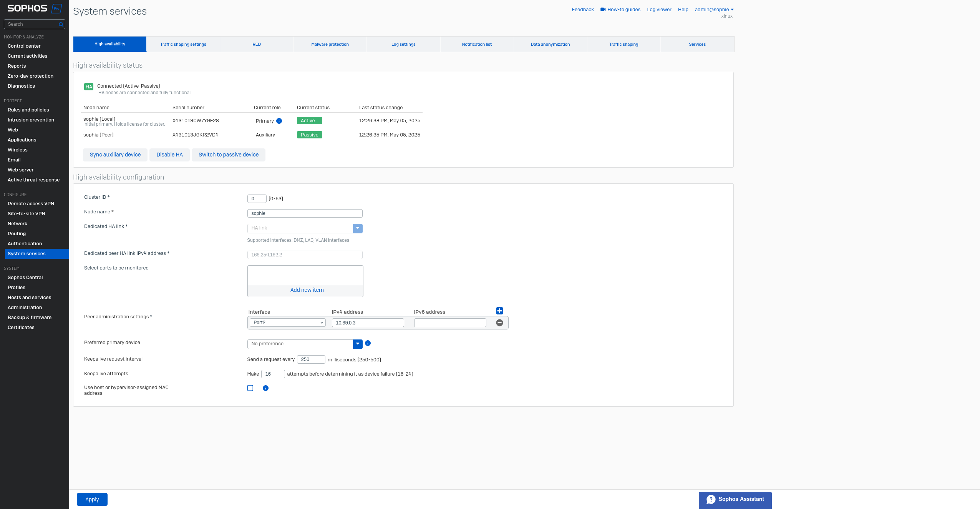Open the Dedicated HA link dropdown
The height and width of the screenshot is (509, 980).
tap(357, 228)
